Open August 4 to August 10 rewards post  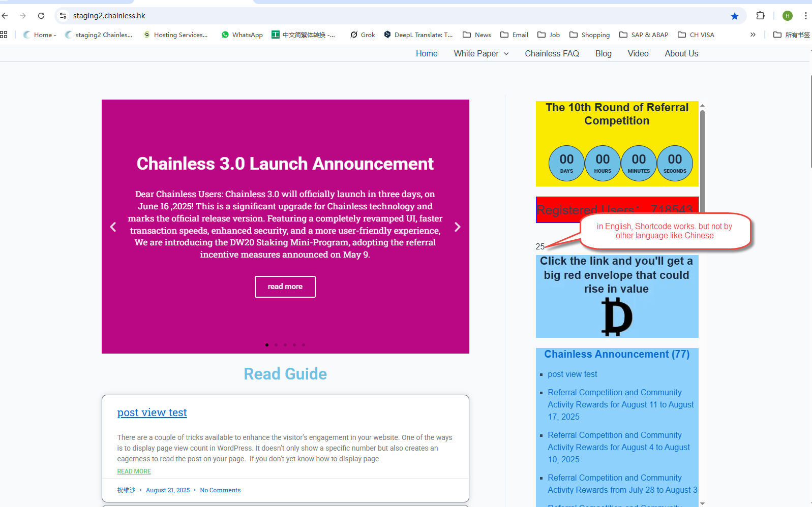pos(619,448)
